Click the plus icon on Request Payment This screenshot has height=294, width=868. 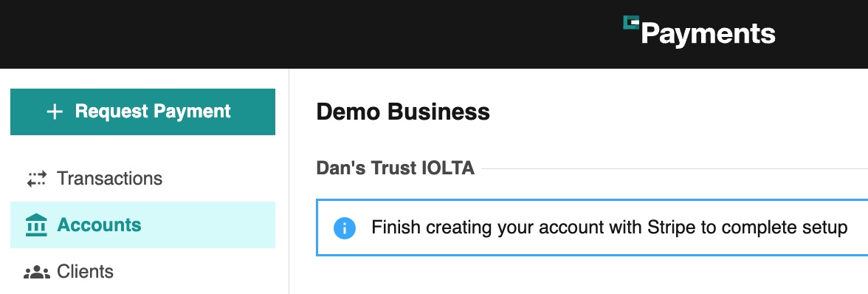coord(55,112)
